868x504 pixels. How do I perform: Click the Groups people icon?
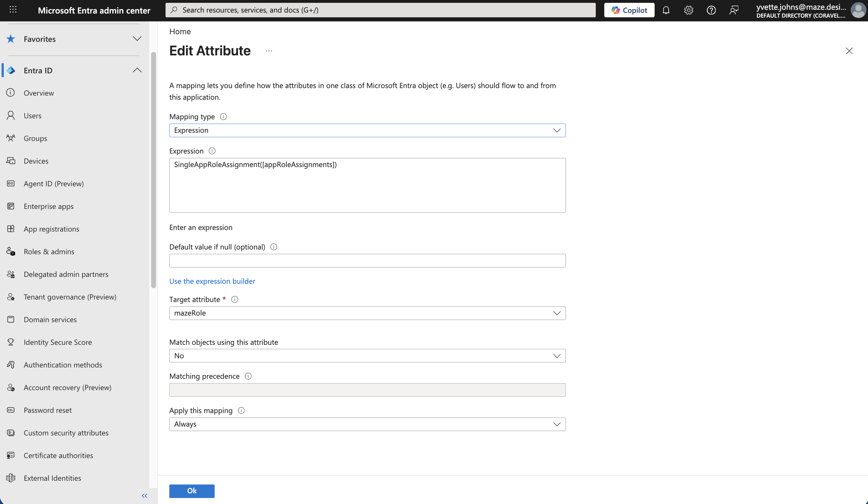coord(11,138)
